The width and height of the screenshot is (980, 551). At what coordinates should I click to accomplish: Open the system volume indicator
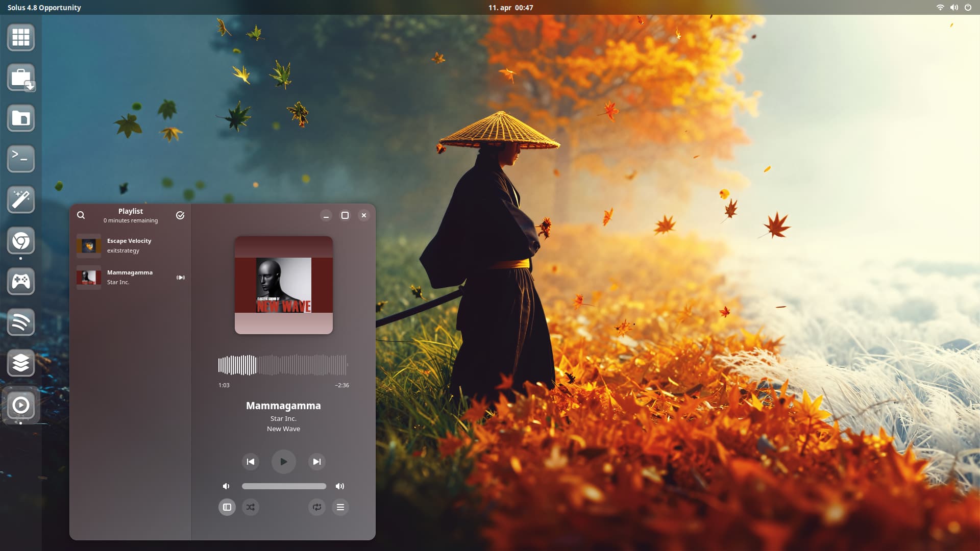click(x=954, y=8)
